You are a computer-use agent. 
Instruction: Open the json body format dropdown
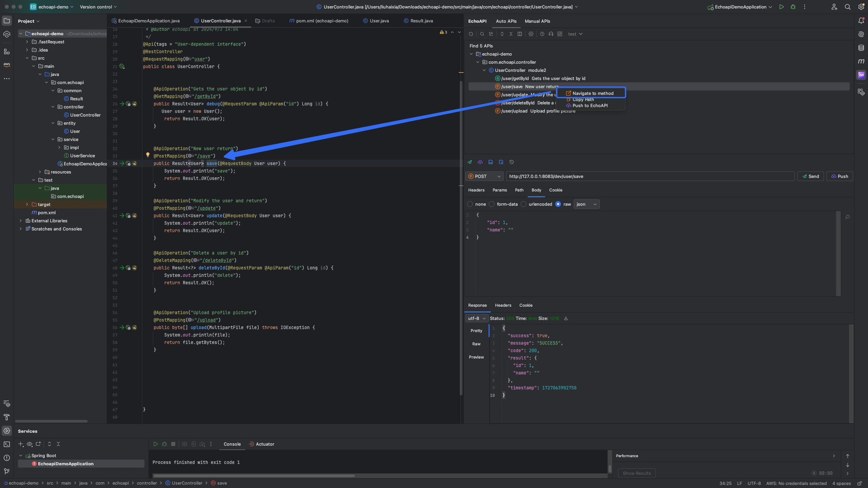[x=586, y=204]
